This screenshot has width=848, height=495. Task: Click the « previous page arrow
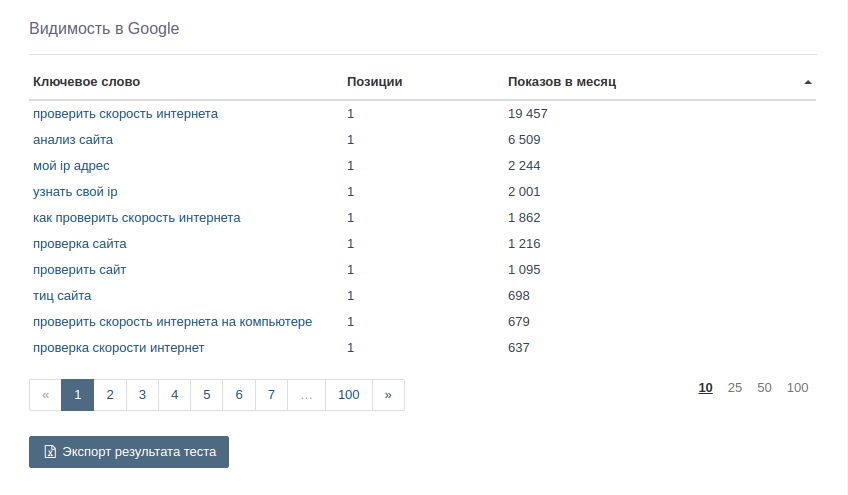[x=46, y=395]
